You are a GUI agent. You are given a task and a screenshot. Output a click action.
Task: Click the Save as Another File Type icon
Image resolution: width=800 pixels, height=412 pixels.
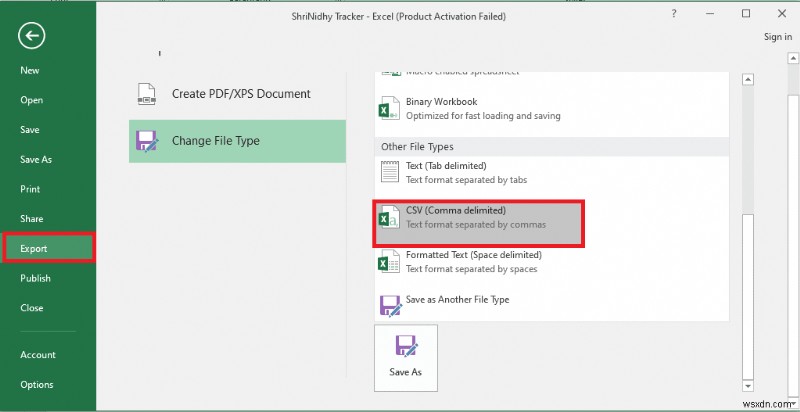coord(389,306)
